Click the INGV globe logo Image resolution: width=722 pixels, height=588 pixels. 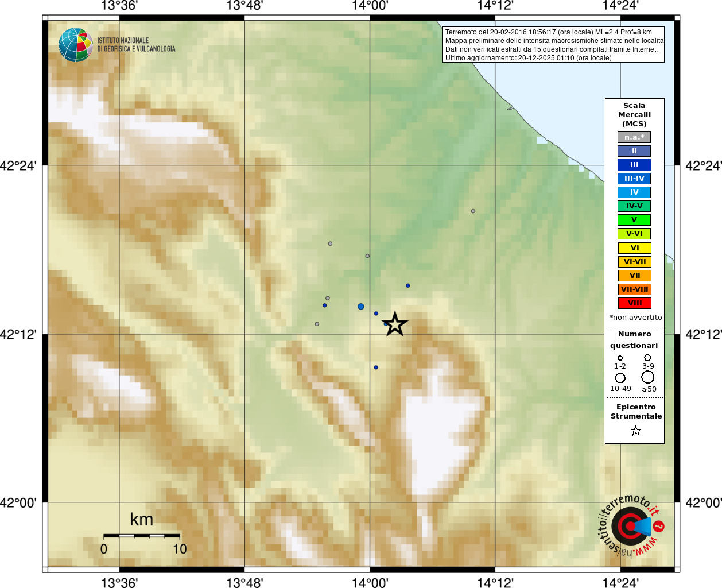pyautogui.click(x=76, y=45)
